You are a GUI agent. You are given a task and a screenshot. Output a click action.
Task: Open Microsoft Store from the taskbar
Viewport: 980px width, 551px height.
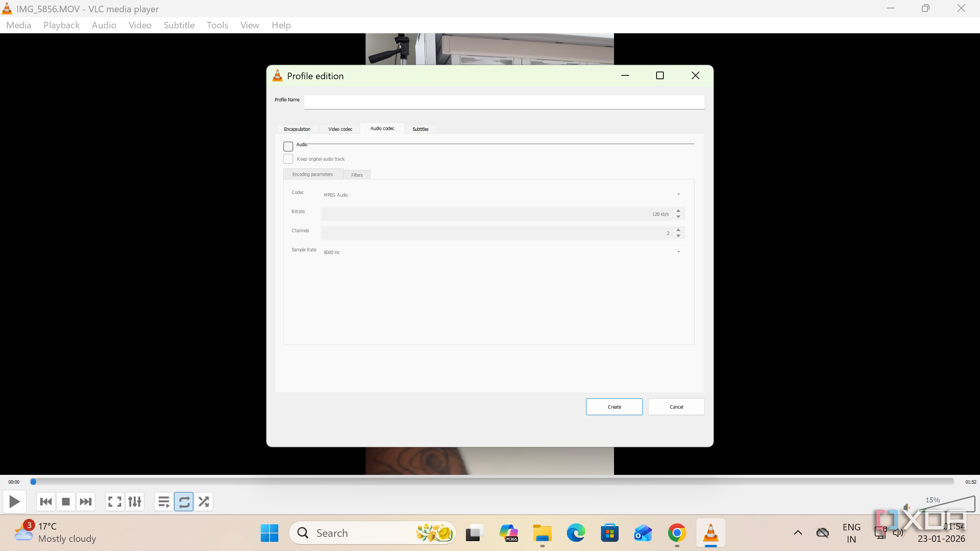(x=610, y=533)
